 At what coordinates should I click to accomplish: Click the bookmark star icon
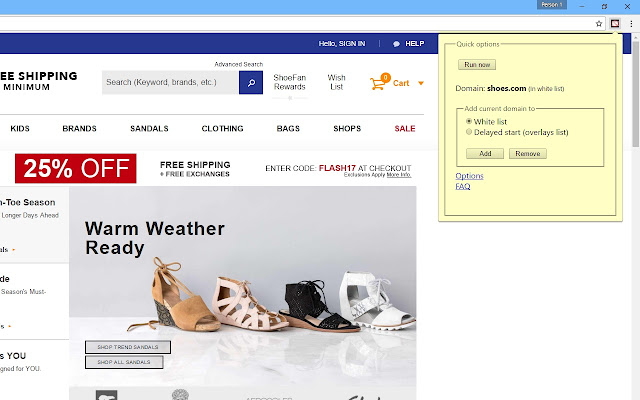pyautogui.click(x=599, y=24)
